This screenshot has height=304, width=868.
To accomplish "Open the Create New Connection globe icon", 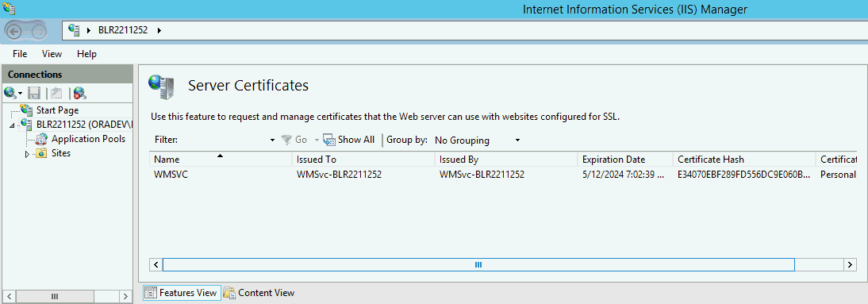I will [10, 93].
